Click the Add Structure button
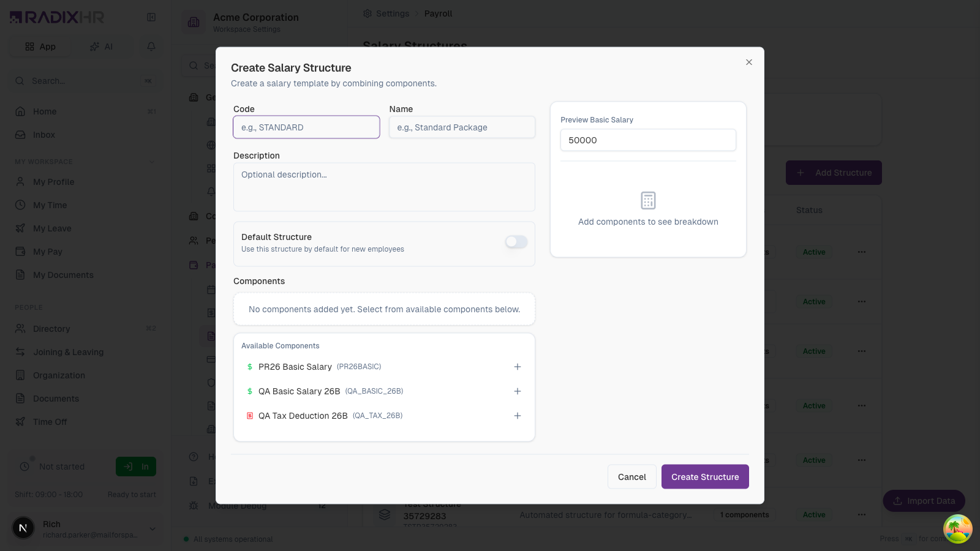This screenshot has width=980, height=551. pyautogui.click(x=834, y=173)
